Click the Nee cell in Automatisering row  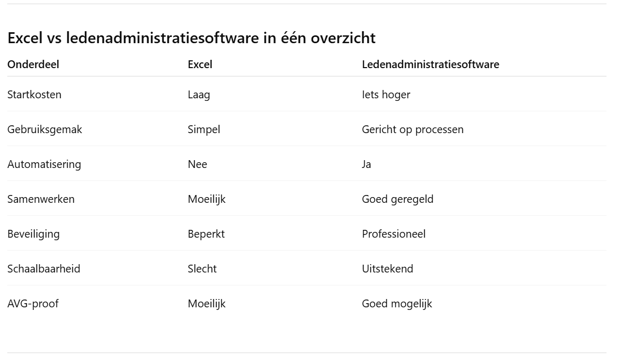click(197, 164)
